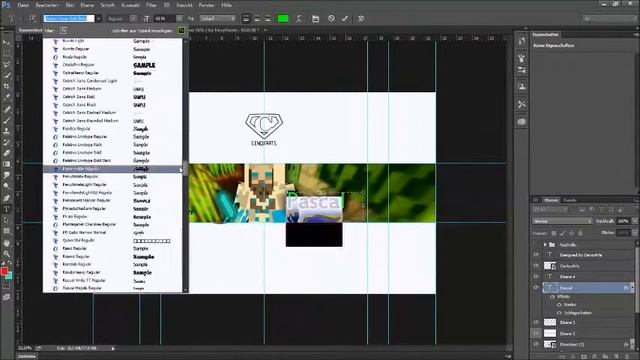
Task: Open the font size dropdown
Action: tap(179, 18)
